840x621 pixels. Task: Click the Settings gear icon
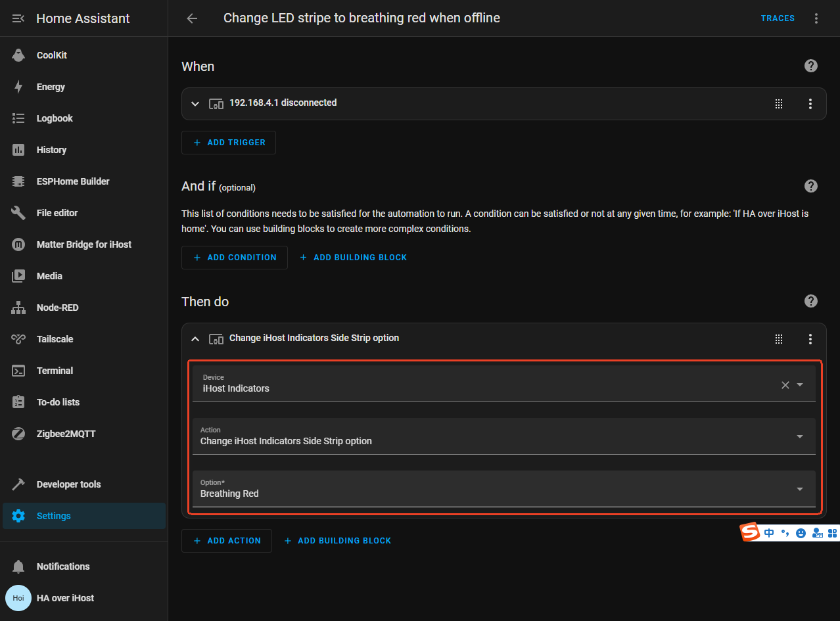pos(18,516)
